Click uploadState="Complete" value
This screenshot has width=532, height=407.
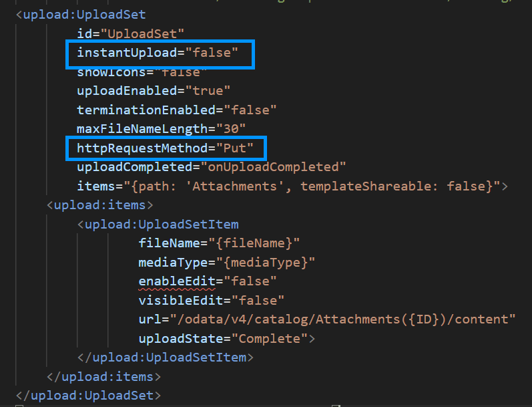pyautogui.click(x=270, y=338)
